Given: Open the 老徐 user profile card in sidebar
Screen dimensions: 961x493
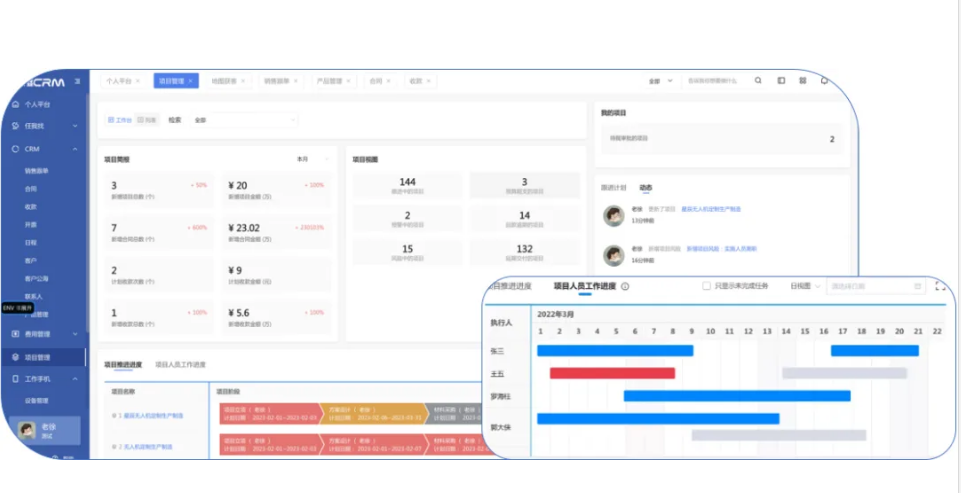Looking at the screenshot, I should (x=44, y=430).
